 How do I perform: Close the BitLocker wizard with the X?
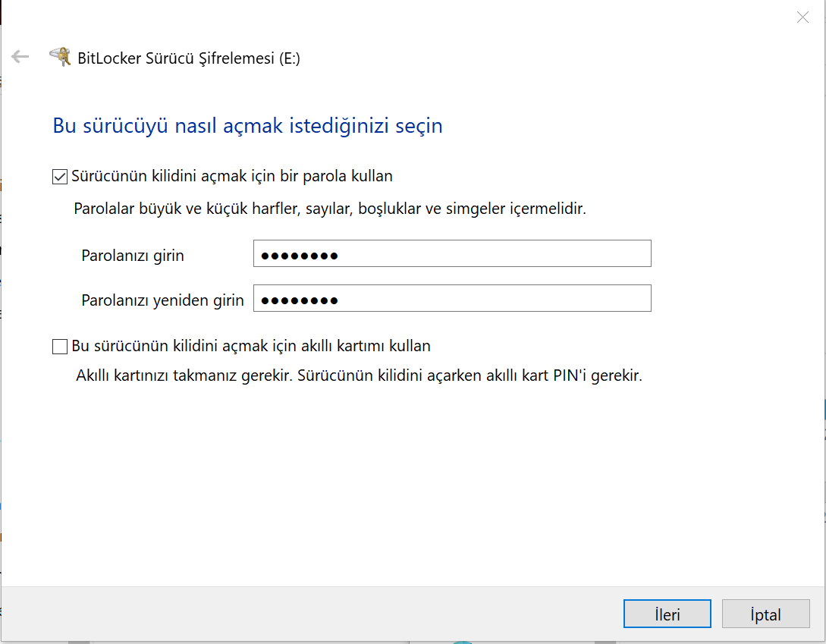[802, 17]
